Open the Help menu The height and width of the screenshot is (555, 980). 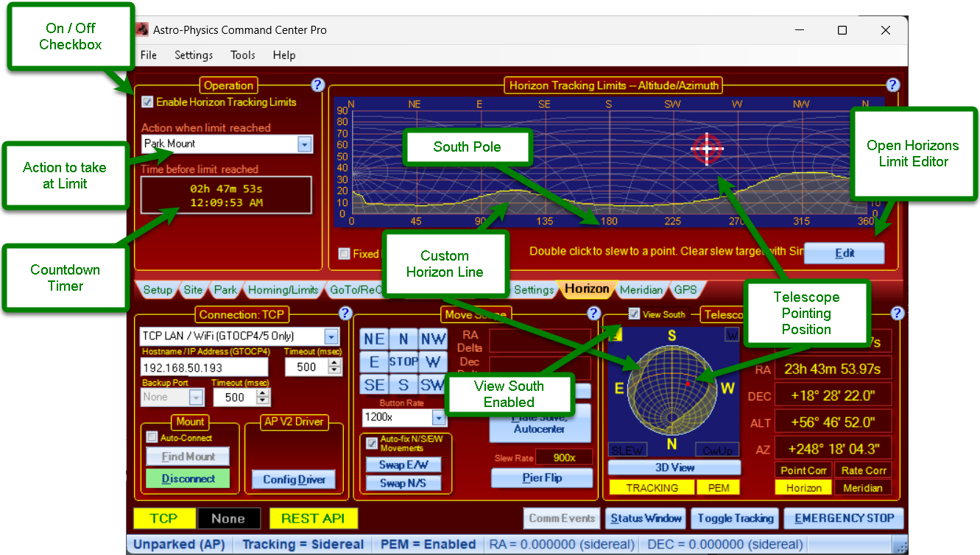click(x=284, y=55)
